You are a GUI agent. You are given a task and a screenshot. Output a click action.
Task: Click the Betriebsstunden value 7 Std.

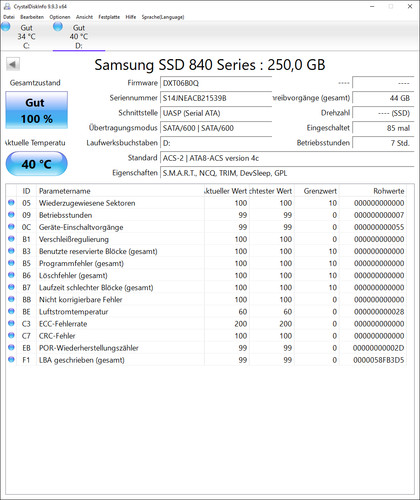click(x=383, y=143)
